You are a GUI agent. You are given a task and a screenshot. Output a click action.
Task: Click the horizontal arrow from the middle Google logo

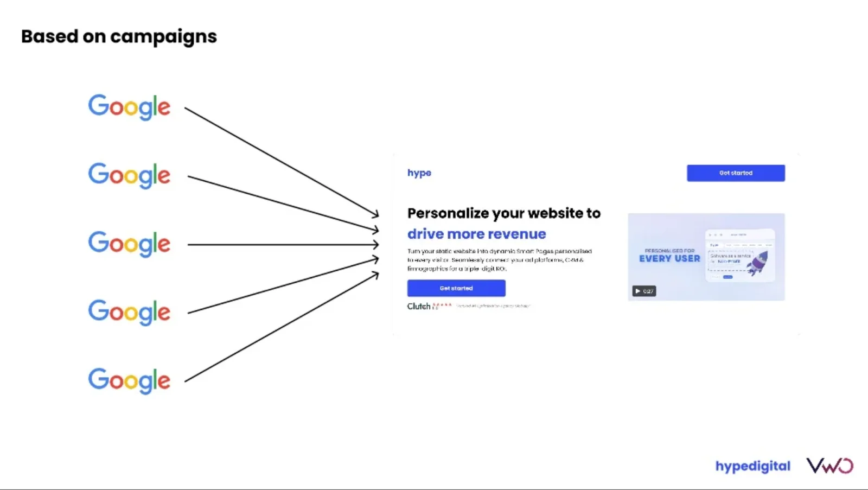point(282,245)
